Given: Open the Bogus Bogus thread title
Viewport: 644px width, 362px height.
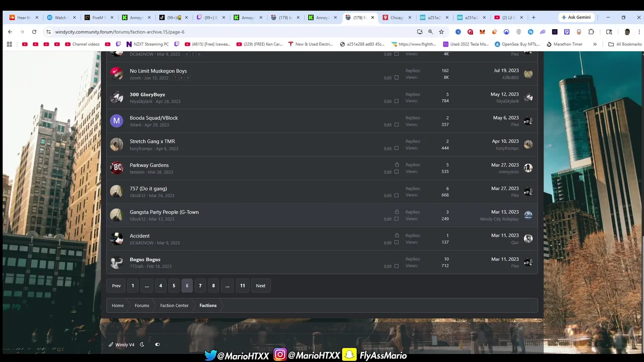Looking at the screenshot, I should [x=145, y=259].
